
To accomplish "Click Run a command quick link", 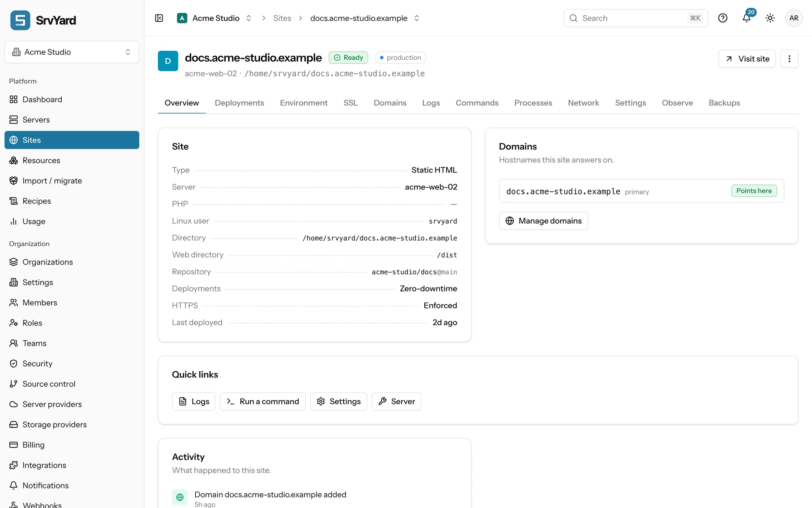I will point(263,402).
